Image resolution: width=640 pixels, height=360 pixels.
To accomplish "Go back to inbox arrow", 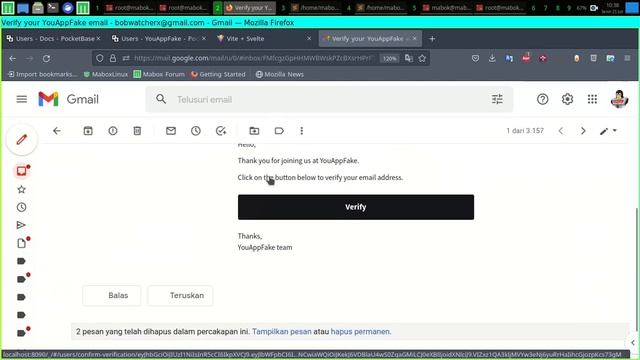I will click(57, 131).
